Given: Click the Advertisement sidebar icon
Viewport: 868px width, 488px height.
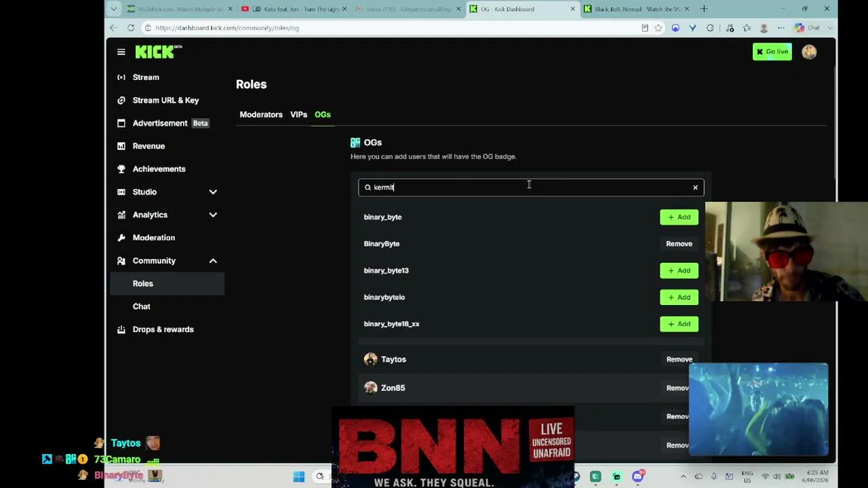Looking at the screenshot, I should click(121, 123).
